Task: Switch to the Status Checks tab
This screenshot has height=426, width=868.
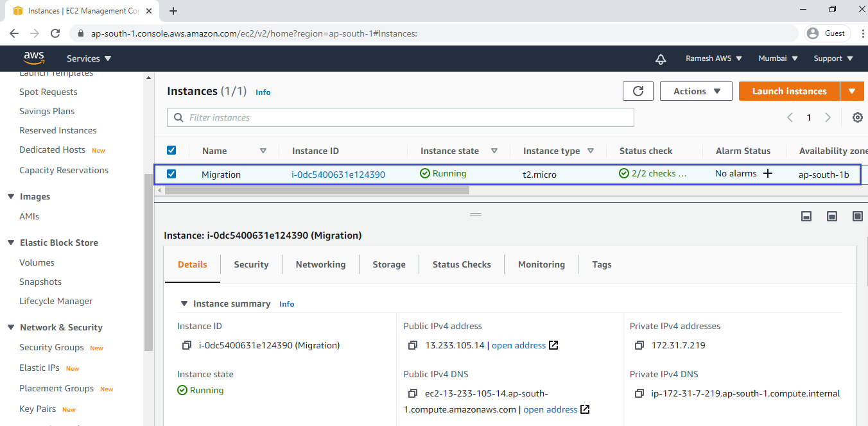Action: [462, 264]
